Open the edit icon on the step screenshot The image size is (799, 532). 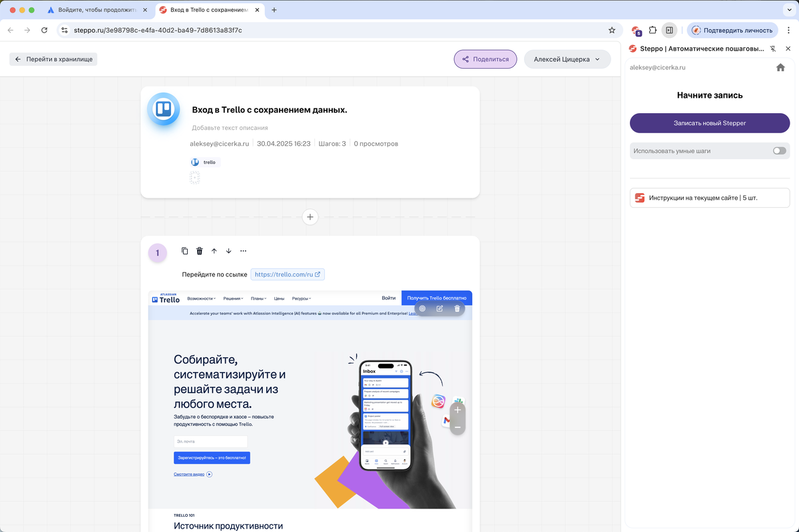coord(439,308)
